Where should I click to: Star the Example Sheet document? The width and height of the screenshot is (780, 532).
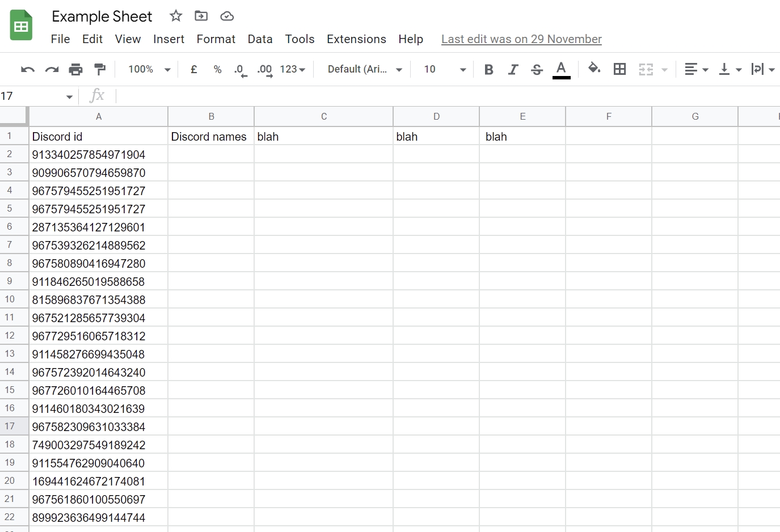pyautogui.click(x=176, y=16)
